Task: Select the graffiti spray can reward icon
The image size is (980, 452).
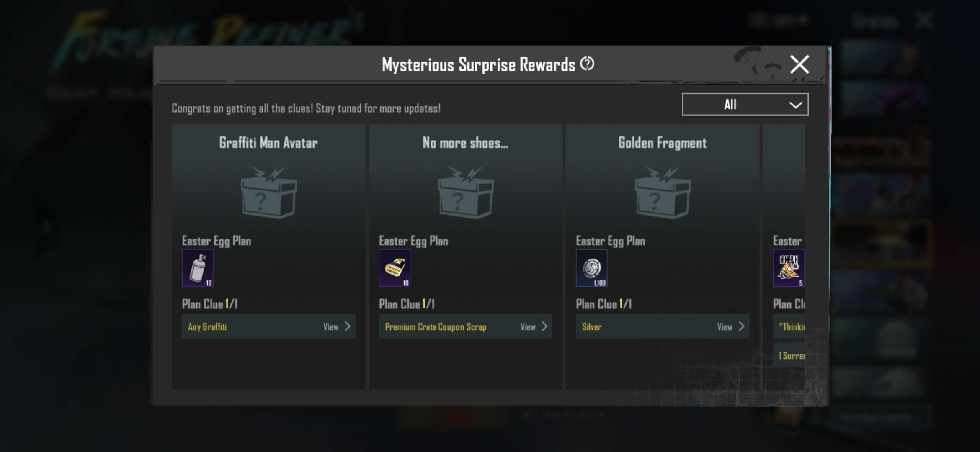Action: coord(198,268)
